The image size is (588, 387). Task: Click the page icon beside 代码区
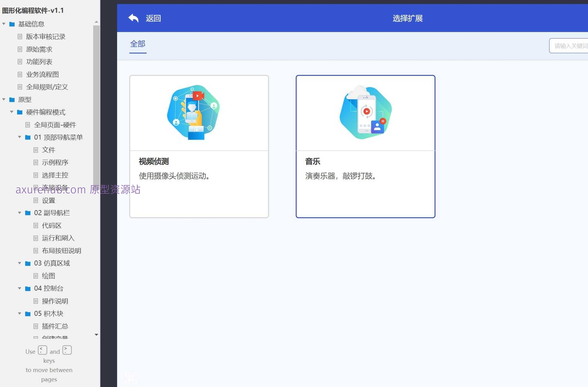click(36, 225)
